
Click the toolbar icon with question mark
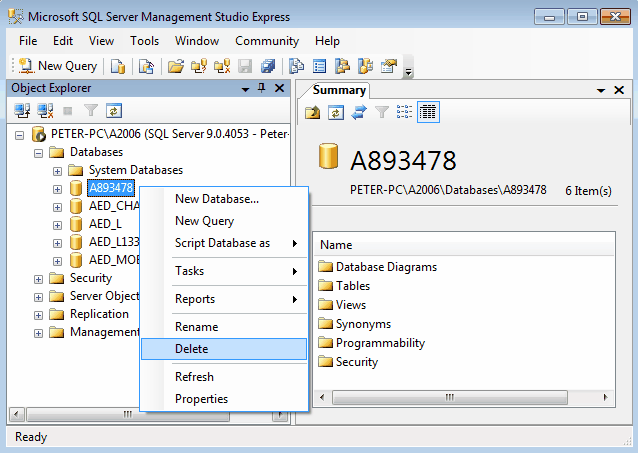pos(199,66)
